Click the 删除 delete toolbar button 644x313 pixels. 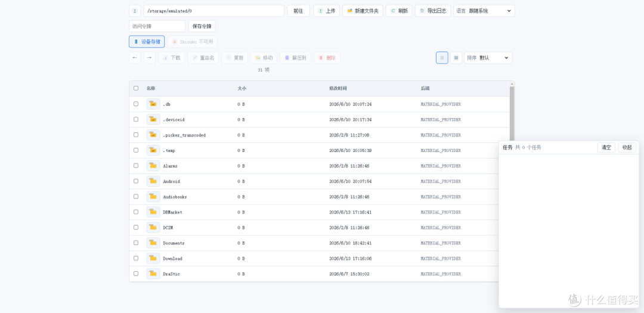(327, 57)
